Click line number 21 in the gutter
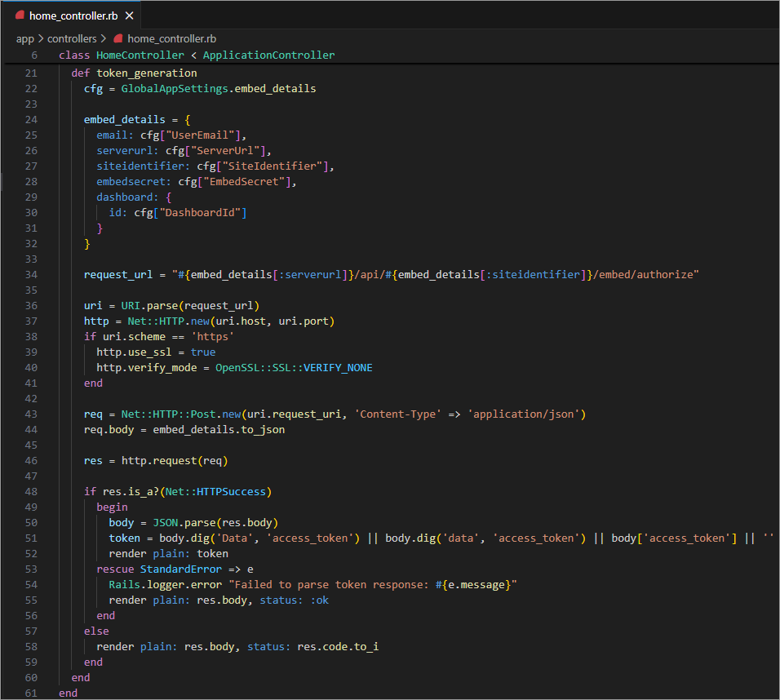780x700 pixels. coord(31,73)
